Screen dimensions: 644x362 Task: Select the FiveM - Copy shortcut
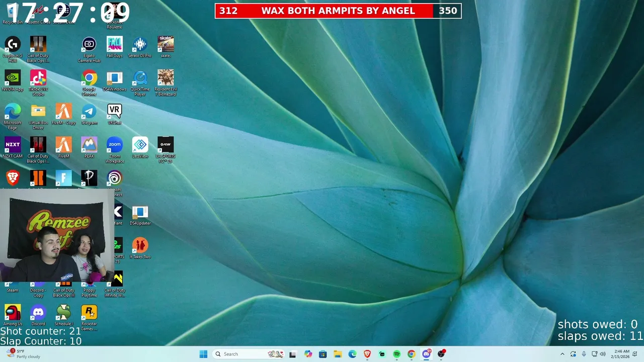[x=63, y=115]
